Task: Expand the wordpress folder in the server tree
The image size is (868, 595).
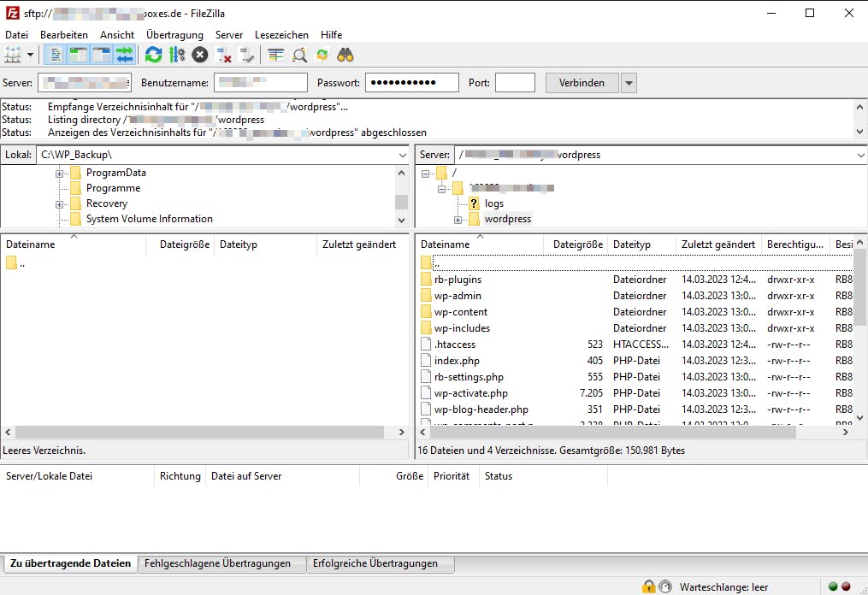Action: tap(458, 220)
